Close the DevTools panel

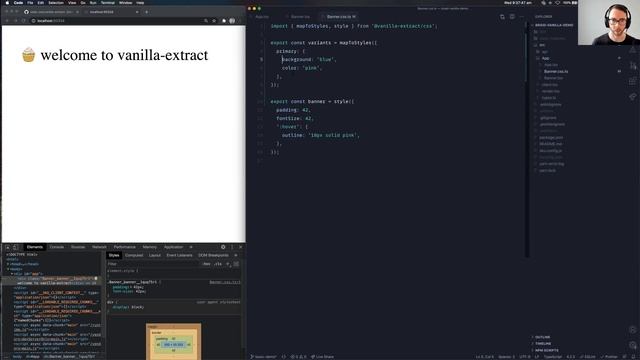pos(240,247)
